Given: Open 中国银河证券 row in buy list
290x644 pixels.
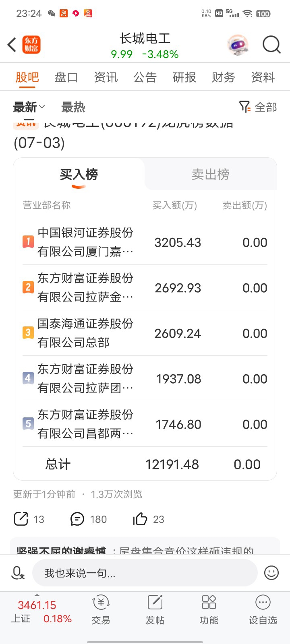Looking at the screenshot, I should tap(145, 242).
